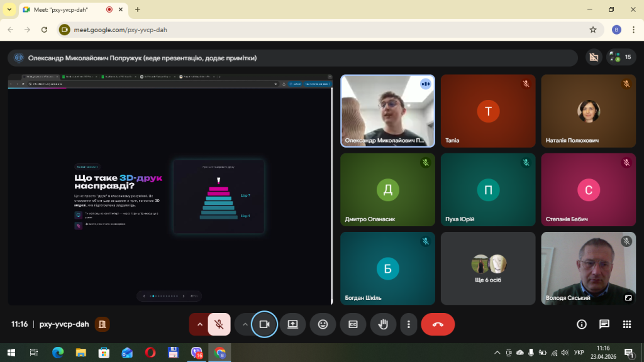
Task: Expand video settings arrow beside camera
Action: (245, 324)
